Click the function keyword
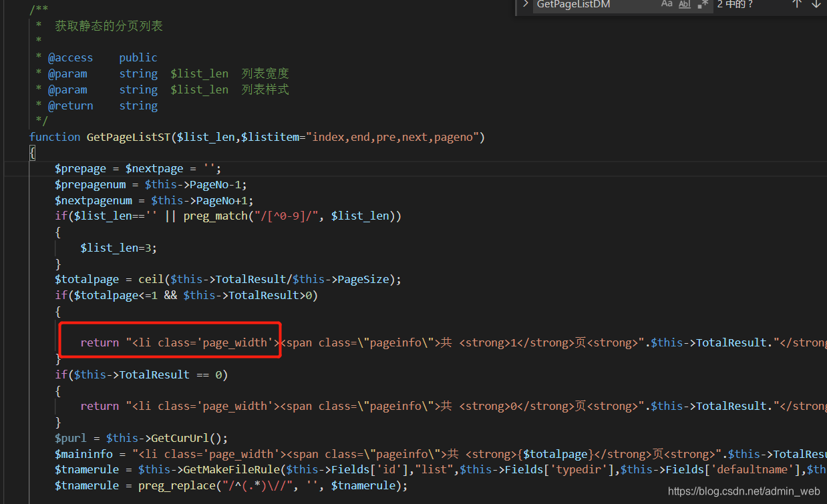The height and width of the screenshot is (504, 827). pyautogui.click(x=55, y=137)
